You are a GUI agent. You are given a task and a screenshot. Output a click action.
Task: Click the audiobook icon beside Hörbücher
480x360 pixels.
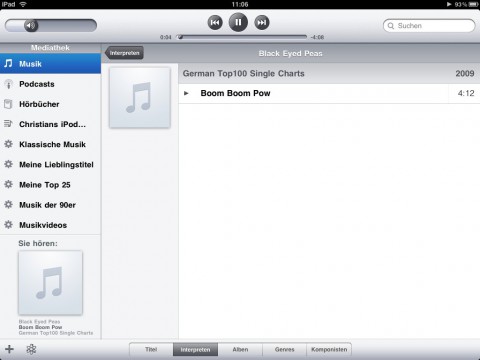pos(8,104)
